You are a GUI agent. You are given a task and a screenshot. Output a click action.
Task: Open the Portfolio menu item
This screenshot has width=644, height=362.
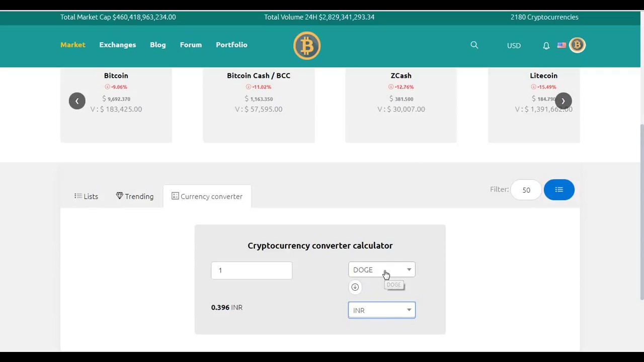click(231, 45)
